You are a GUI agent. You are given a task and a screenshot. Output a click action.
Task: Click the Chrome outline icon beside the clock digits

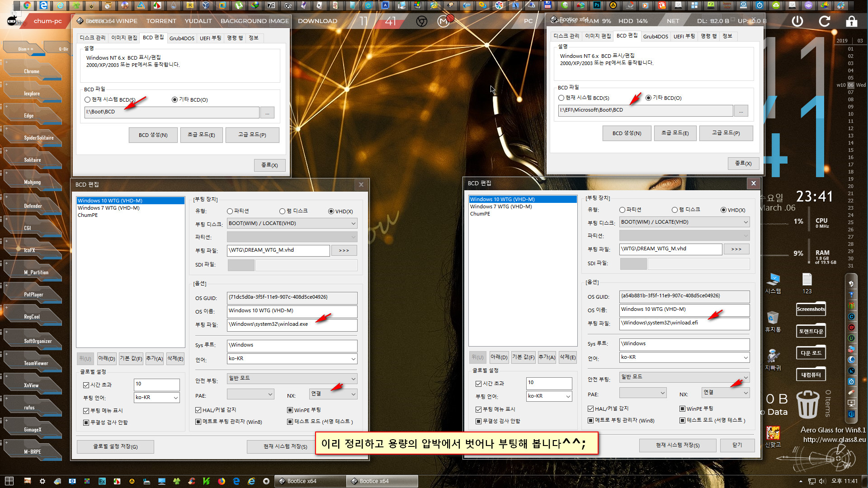[x=422, y=21]
